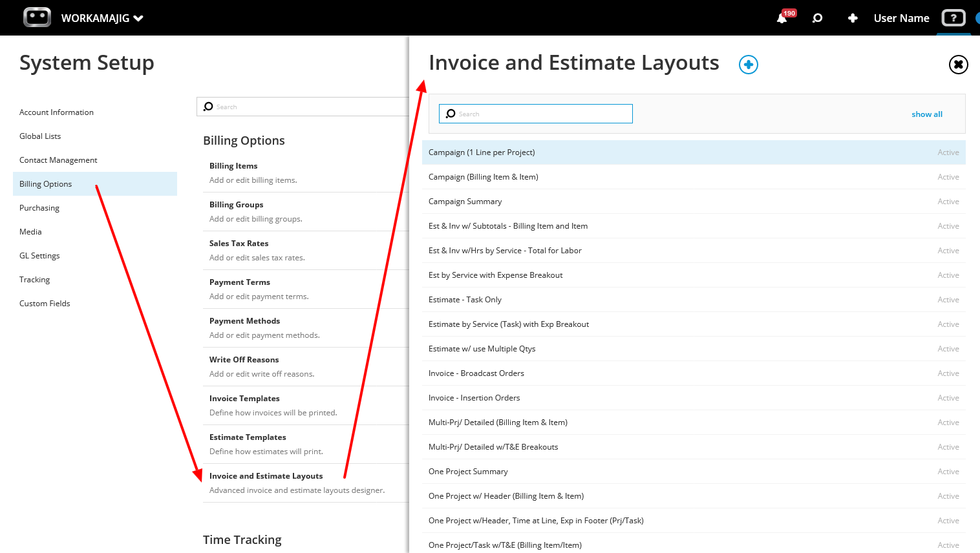Close the Invoice and Estimate Layouts panel
This screenshot has width=980, height=553.
(959, 65)
